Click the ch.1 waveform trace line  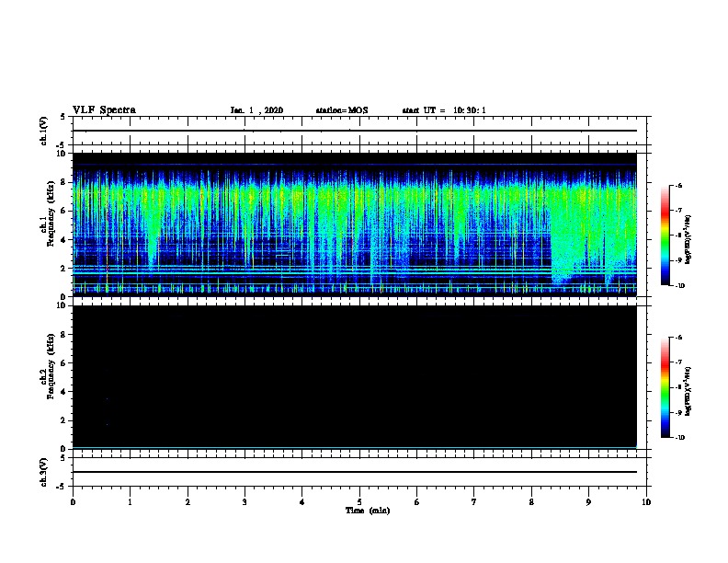point(354,131)
